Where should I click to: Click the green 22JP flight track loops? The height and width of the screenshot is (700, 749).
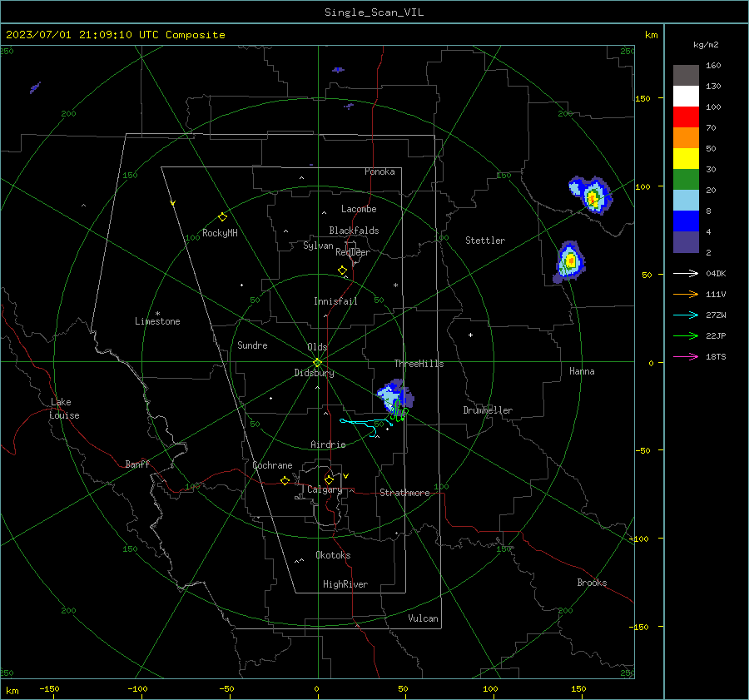tap(399, 411)
